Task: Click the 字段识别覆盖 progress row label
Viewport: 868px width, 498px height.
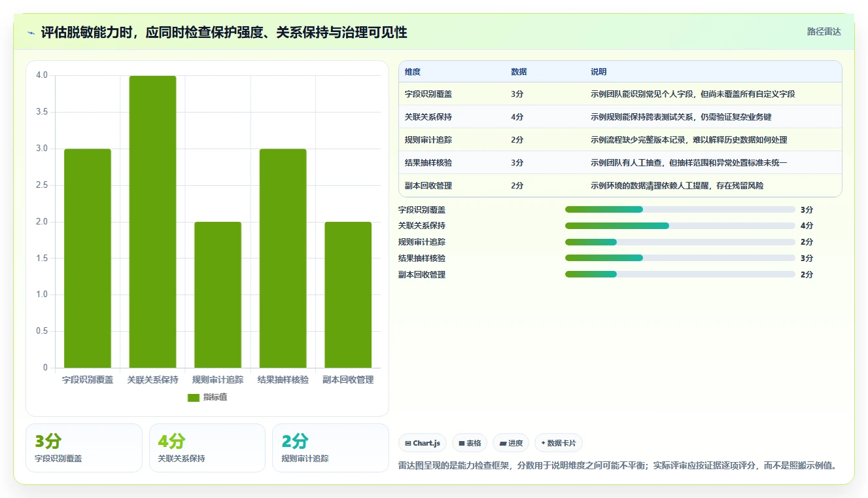Action: pyautogui.click(x=422, y=210)
